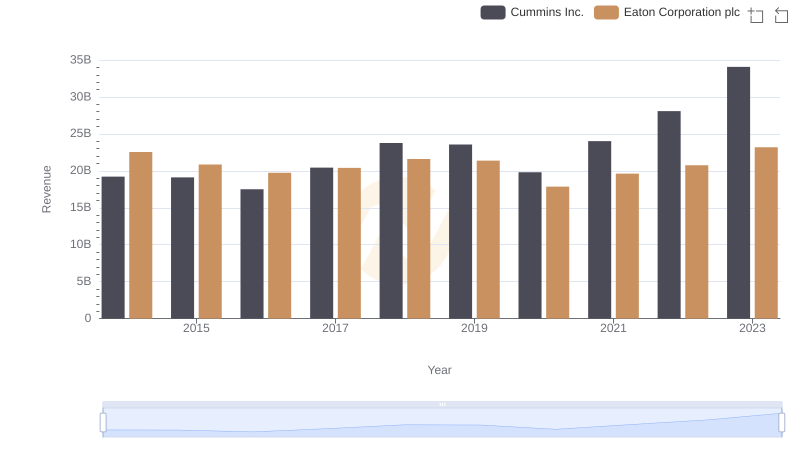Screen dimensions: 800x461
Task: Toggle the Eaton Corporation plc legend series
Action: 667,12
